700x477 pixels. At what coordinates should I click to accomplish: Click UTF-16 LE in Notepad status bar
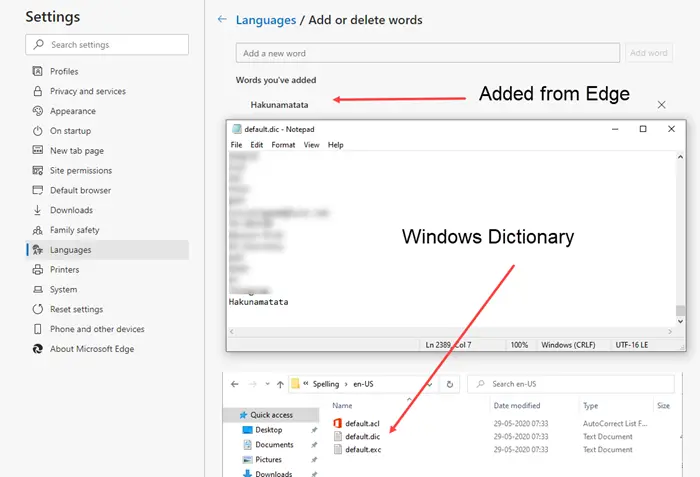click(632, 345)
